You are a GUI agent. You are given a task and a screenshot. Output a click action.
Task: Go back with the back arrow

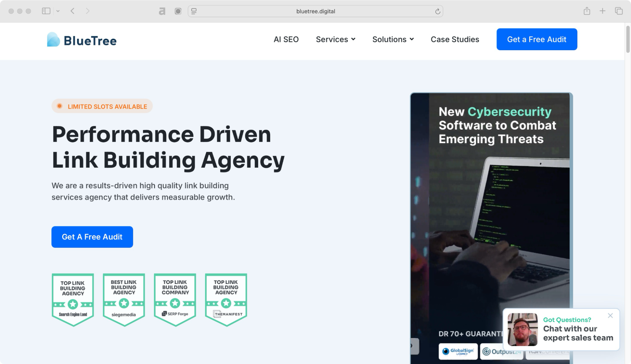73,11
